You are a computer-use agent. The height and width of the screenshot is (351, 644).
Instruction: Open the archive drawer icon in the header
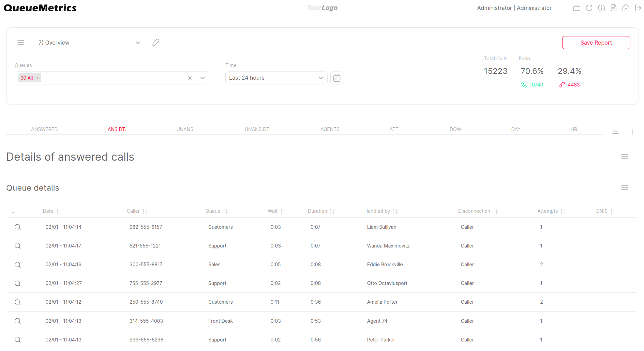(577, 8)
